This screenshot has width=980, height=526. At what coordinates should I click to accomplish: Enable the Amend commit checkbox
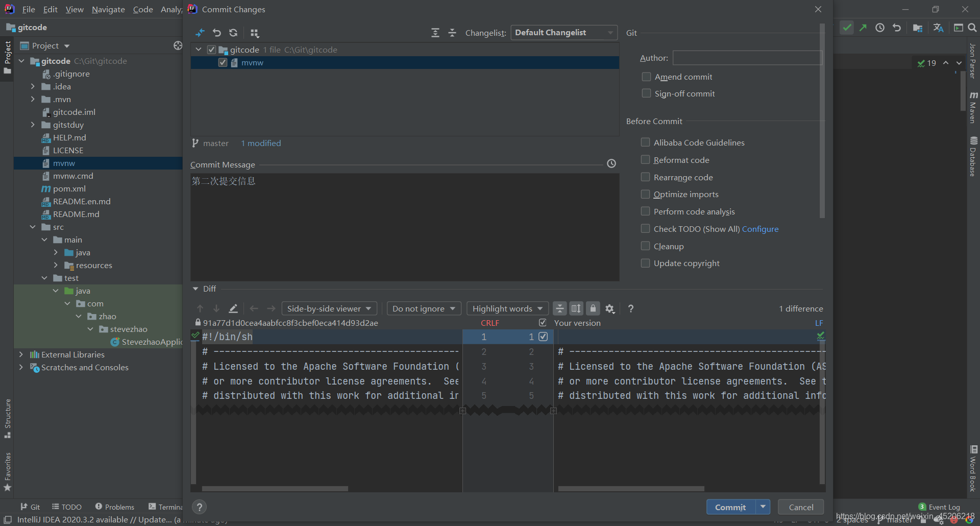(x=646, y=77)
